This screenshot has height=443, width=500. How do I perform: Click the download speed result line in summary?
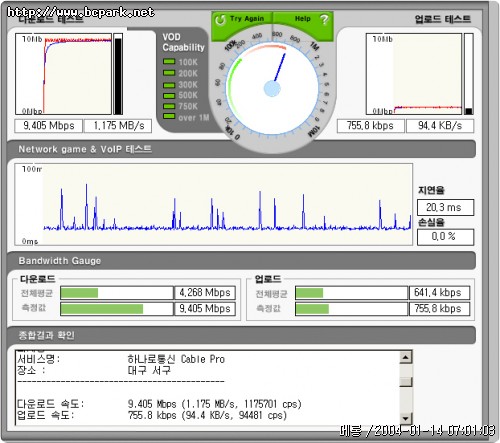coord(159,404)
